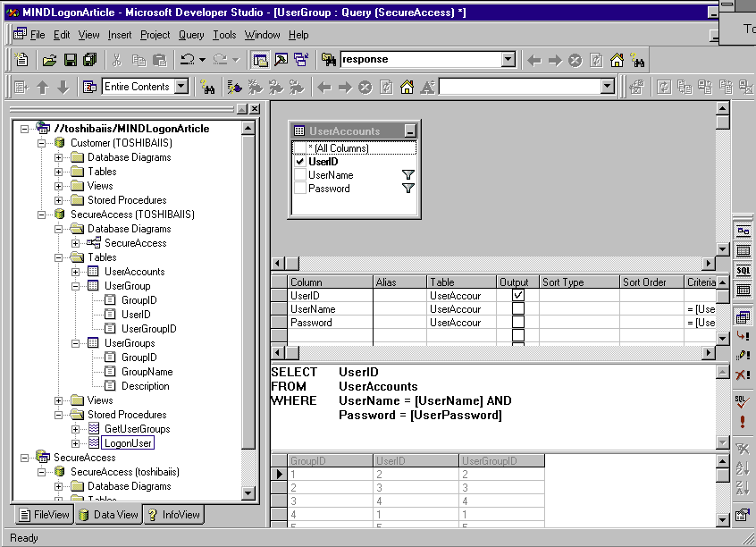Click the Verify SQL syntax icon
This screenshot has width=756, height=547.
[743, 401]
